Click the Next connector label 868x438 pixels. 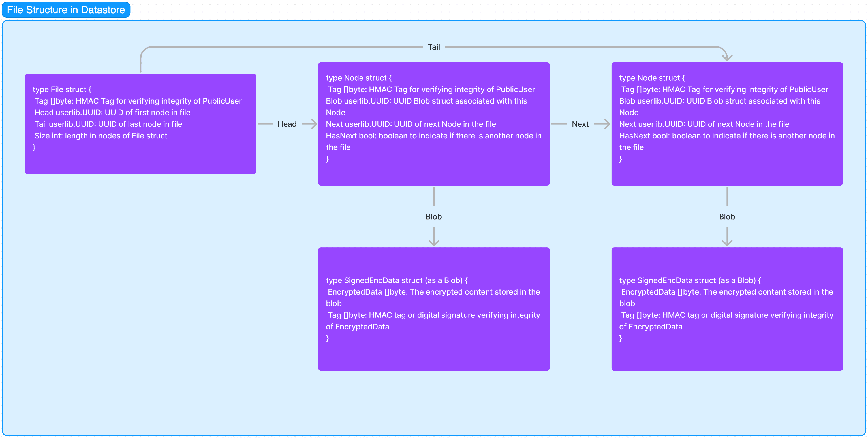point(580,124)
